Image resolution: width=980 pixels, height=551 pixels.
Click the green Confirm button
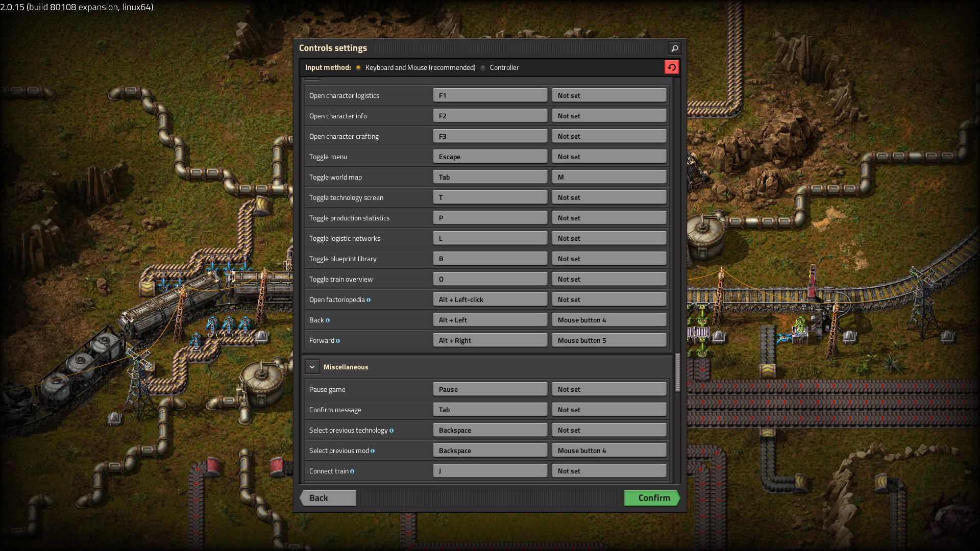coord(652,498)
